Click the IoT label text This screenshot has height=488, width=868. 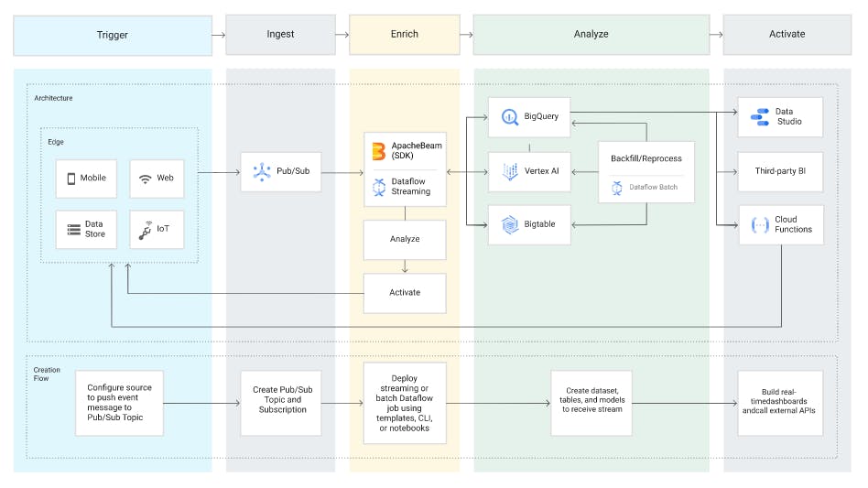coord(163,229)
